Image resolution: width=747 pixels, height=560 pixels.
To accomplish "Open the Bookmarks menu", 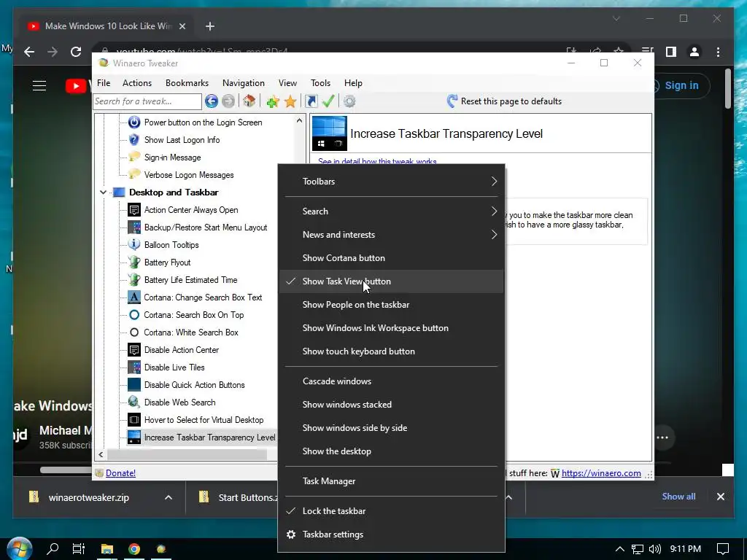I will click(187, 83).
